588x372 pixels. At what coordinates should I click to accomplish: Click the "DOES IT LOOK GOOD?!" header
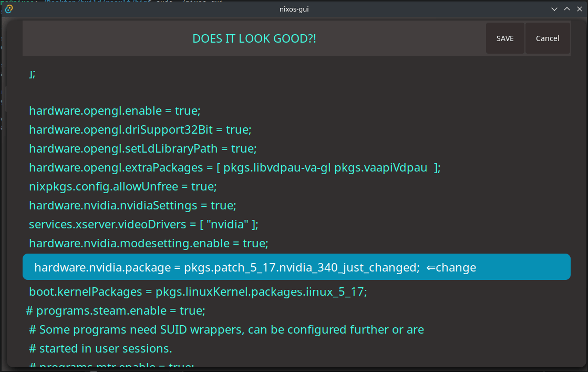click(x=255, y=38)
